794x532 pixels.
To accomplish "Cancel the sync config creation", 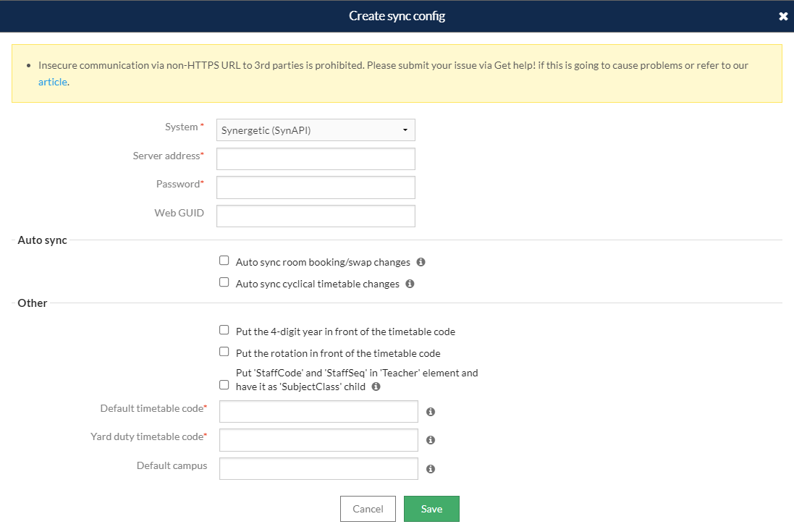I will (368, 509).
